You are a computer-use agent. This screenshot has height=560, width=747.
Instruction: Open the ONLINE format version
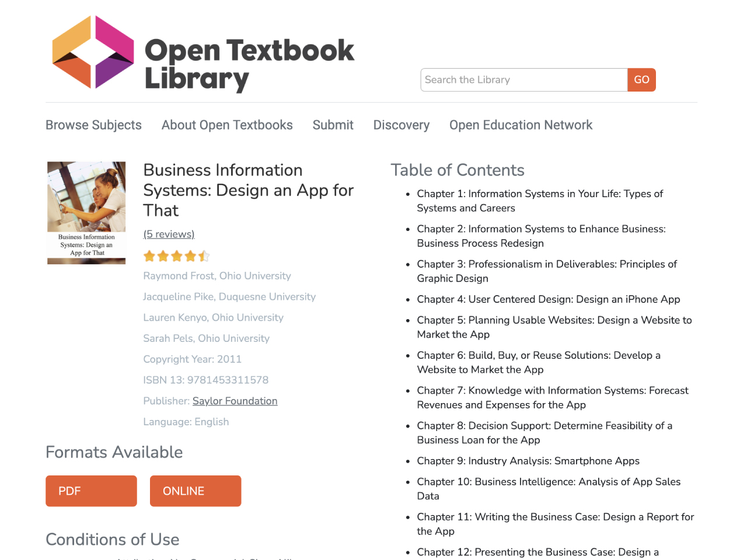[196, 491]
